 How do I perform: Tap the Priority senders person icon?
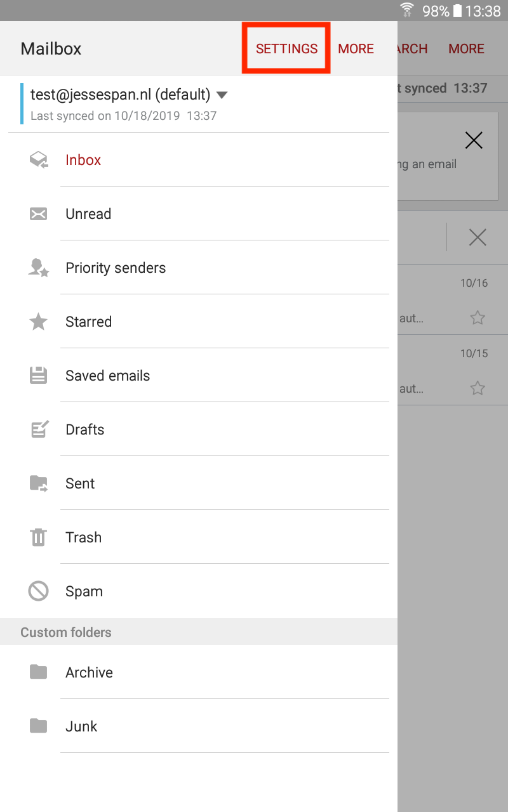pyautogui.click(x=39, y=268)
